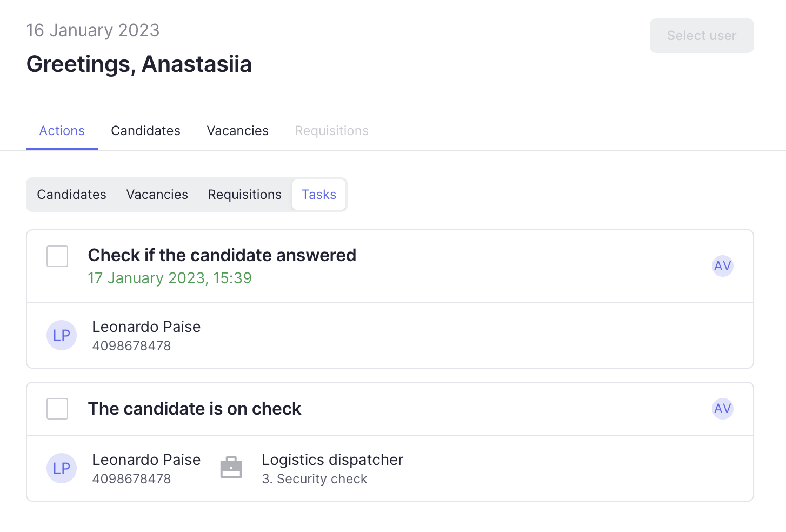
Task: Check off 'The candidate is on check' task
Action: 57,409
